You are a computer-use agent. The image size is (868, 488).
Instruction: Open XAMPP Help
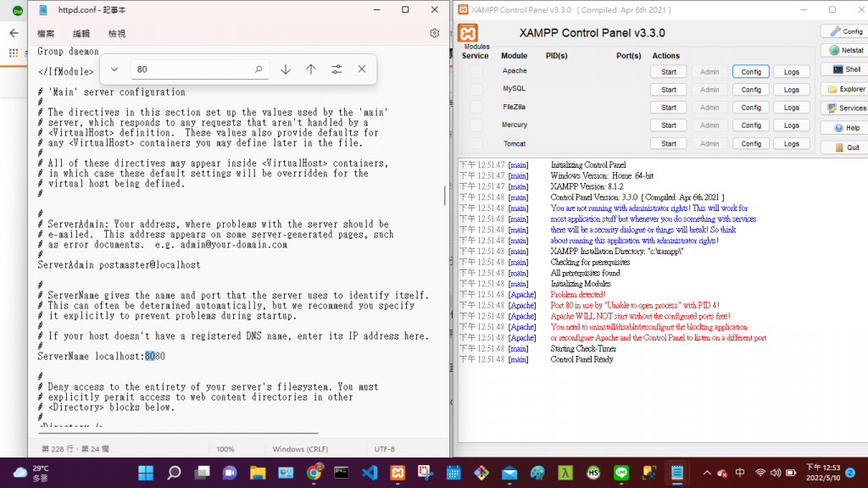click(845, 128)
